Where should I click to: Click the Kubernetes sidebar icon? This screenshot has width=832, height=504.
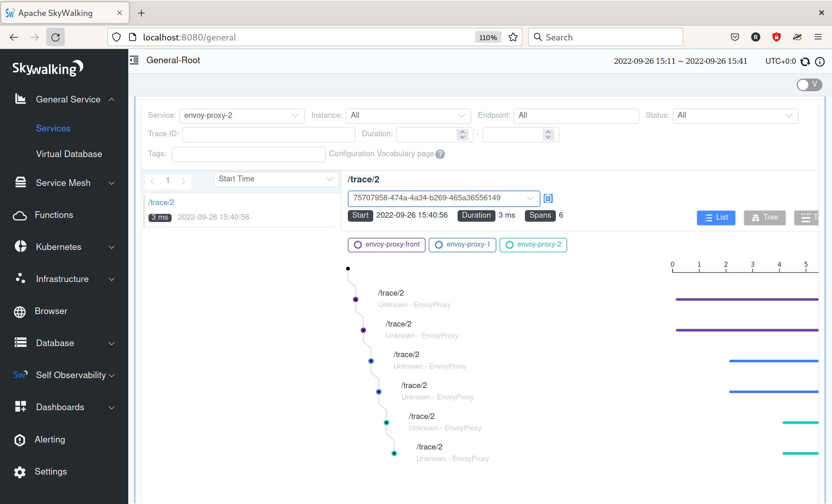click(x=20, y=246)
